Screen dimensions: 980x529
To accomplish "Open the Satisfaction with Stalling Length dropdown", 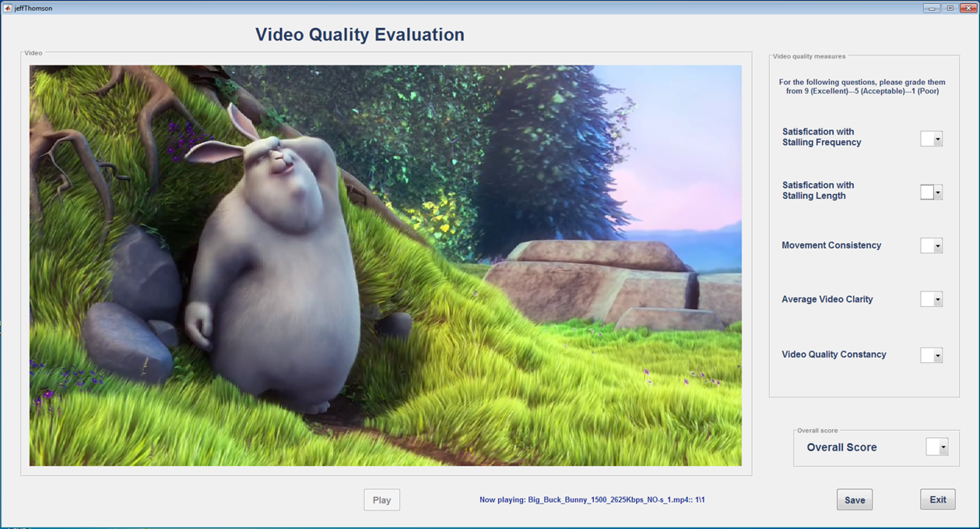I will [x=932, y=192].
